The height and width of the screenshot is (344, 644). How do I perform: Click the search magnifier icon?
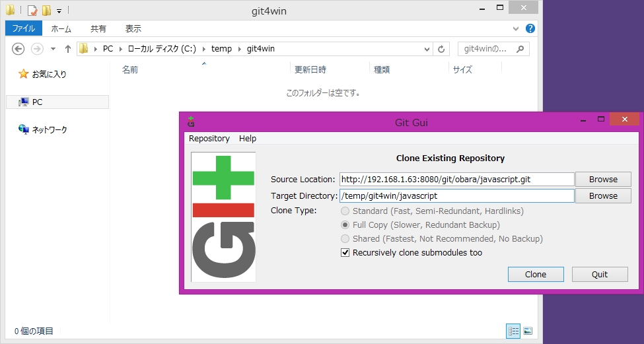520,49
